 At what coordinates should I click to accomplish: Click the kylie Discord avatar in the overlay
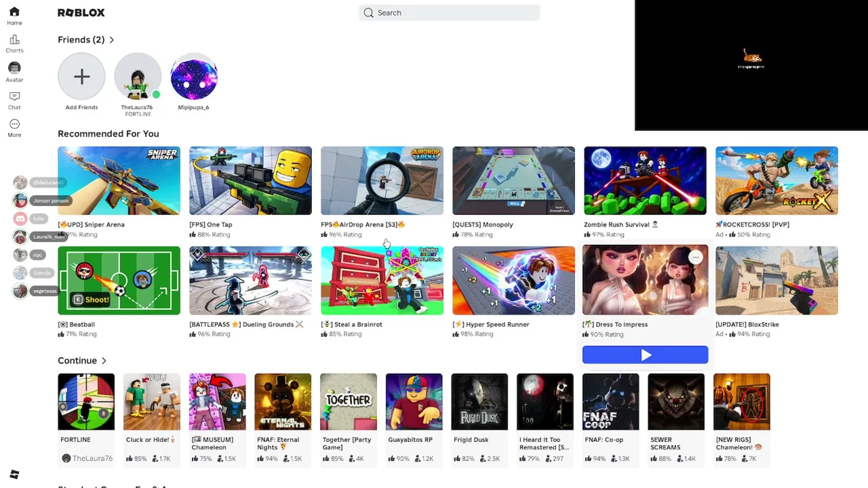(x=20, y=218)
